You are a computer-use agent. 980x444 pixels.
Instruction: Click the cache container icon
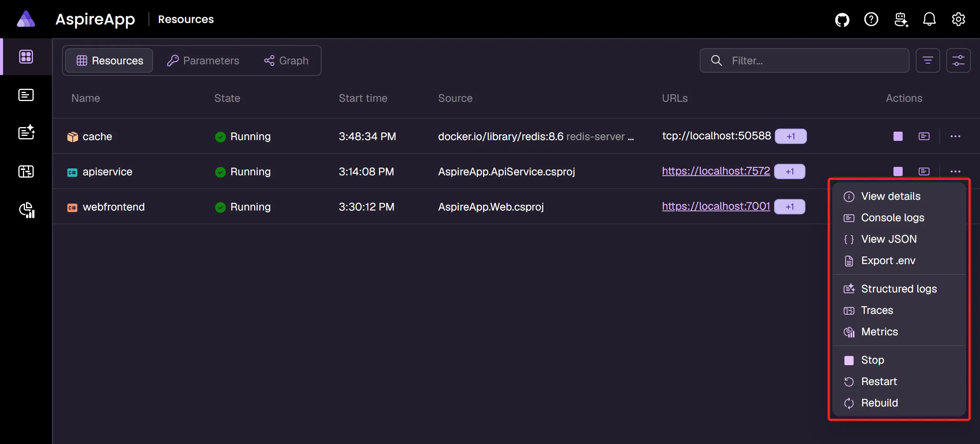[72, 137]
